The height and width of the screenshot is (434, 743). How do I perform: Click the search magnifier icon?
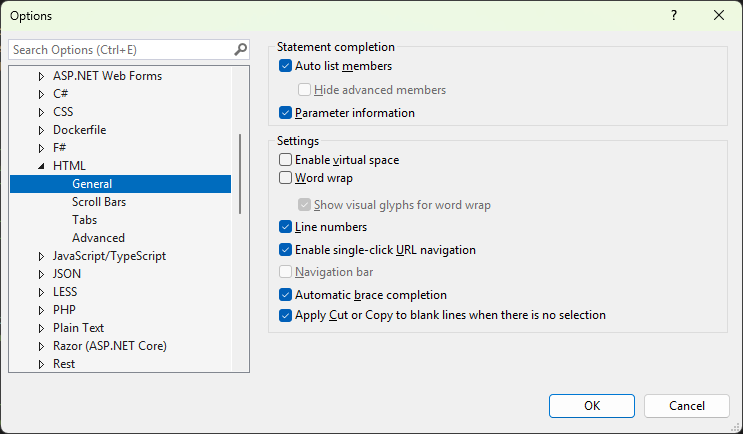[240, 49]
